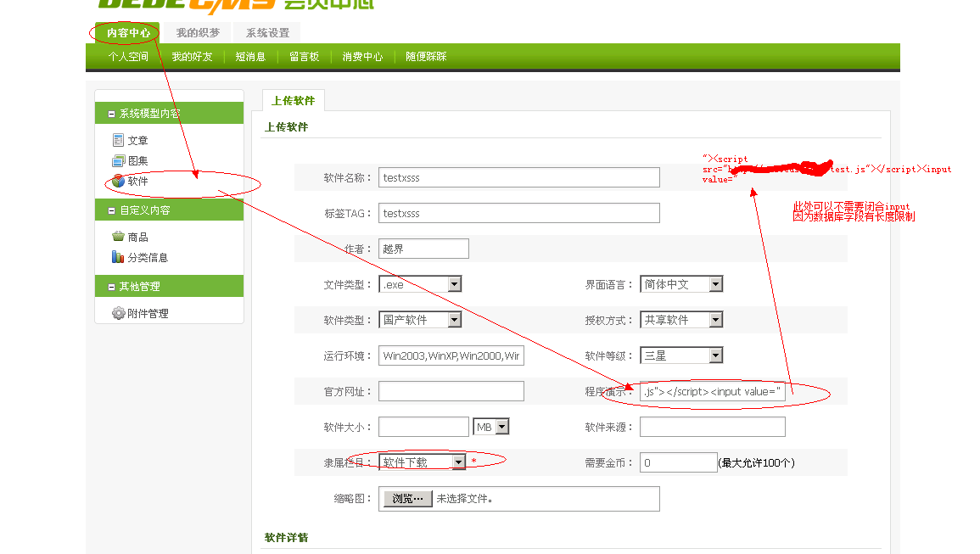
Task: Open the 图集 (gallery) icon in sidebar
Action: (x=119, y=160)
